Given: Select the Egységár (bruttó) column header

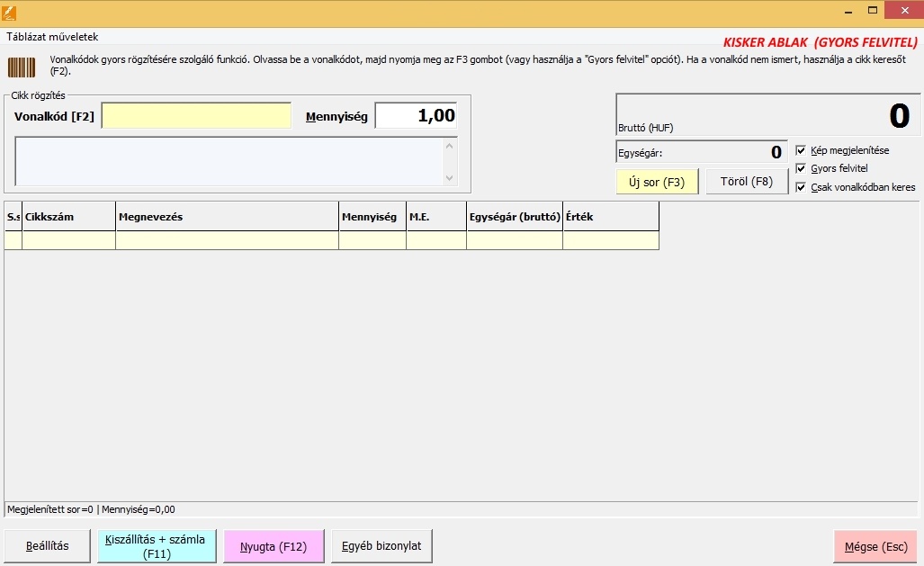Looking at the screenshot, I should tap(515, 217).
